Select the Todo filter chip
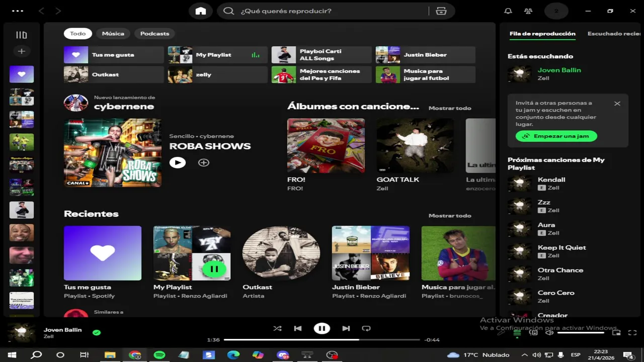The image size is (644, 362). pos(78,34)
